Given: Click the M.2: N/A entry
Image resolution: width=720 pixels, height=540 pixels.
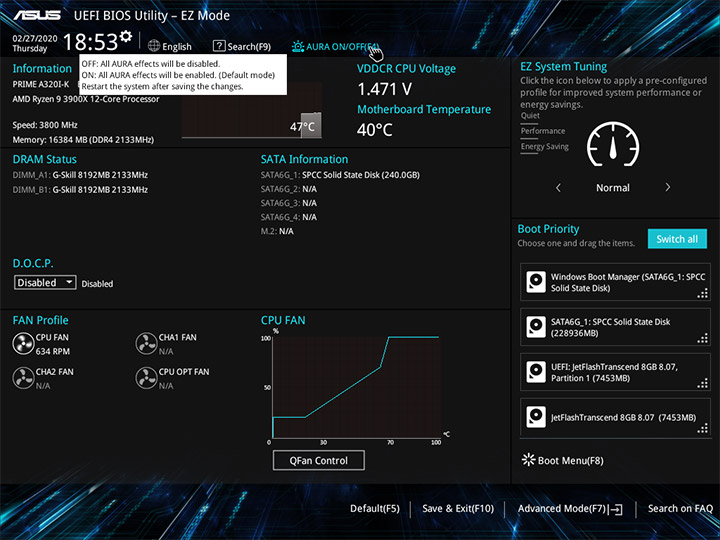Looking at the screenshot, I should click(x=277, y=231).
